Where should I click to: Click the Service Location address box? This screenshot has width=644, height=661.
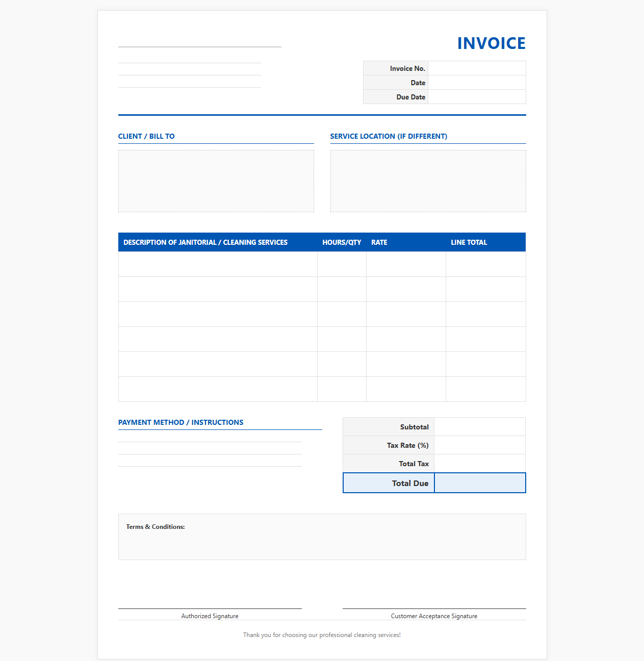(x=428, y=181)
